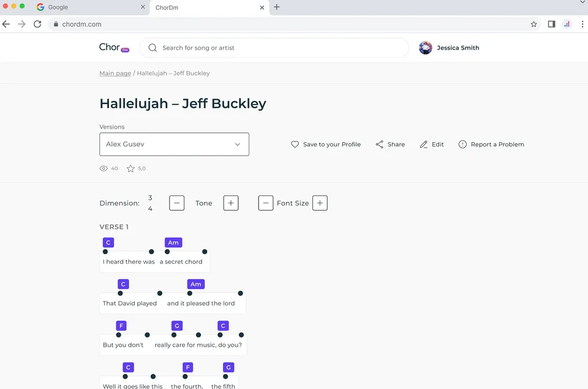Click the VERSE 1 heading
Viewport: 588px width, 389px height.
114,227
